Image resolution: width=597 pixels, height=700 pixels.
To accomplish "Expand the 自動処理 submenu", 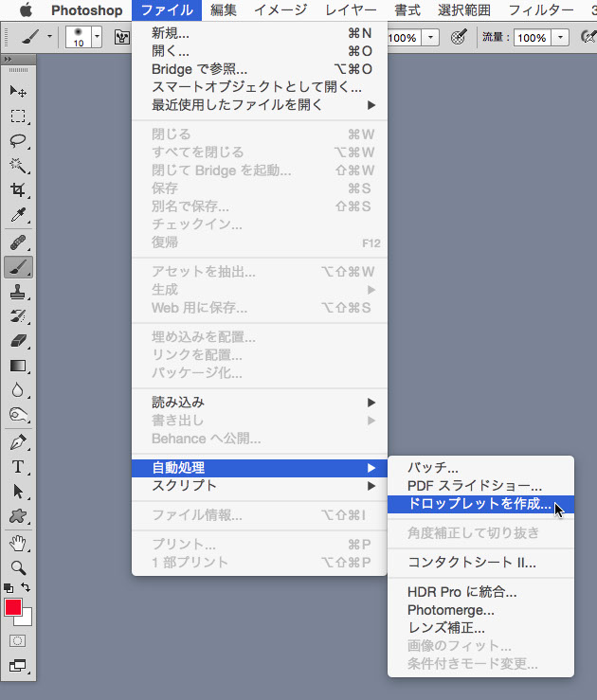I will click(260, 468).
